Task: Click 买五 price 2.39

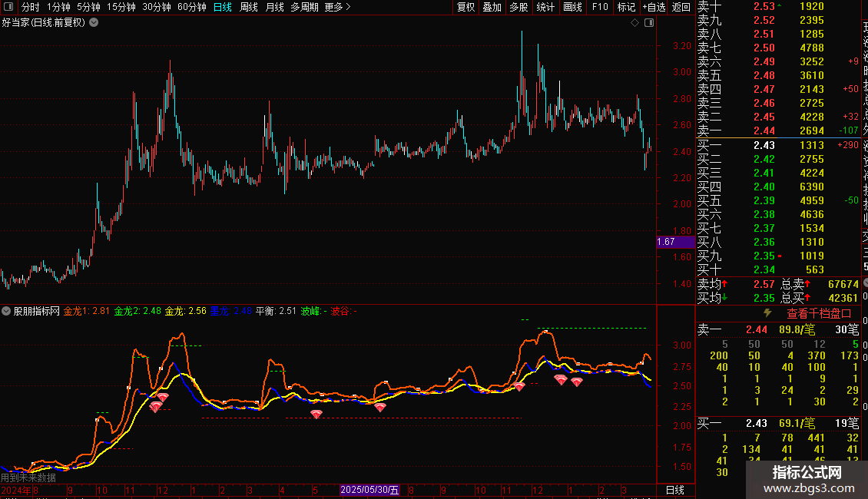Action: coord(764,200)
